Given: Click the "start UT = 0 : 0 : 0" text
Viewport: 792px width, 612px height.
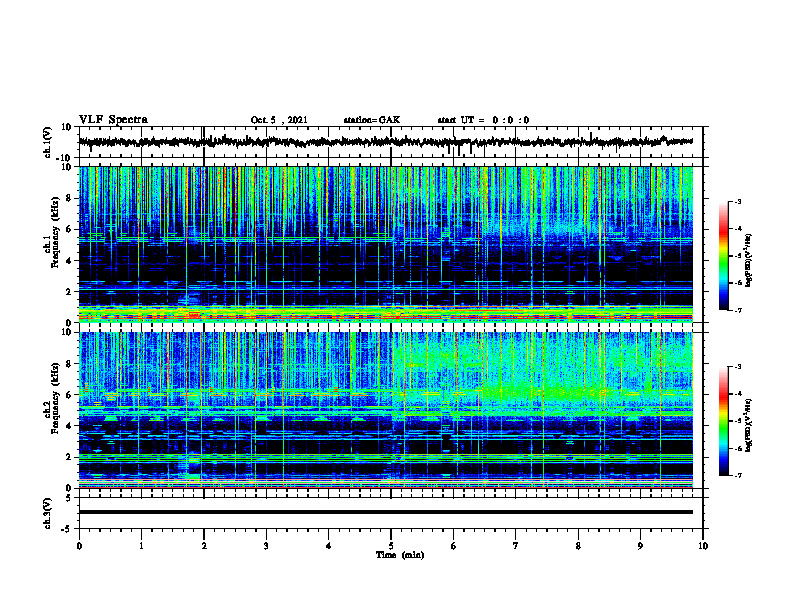Looking at the screenshot, I should [483, 120].
